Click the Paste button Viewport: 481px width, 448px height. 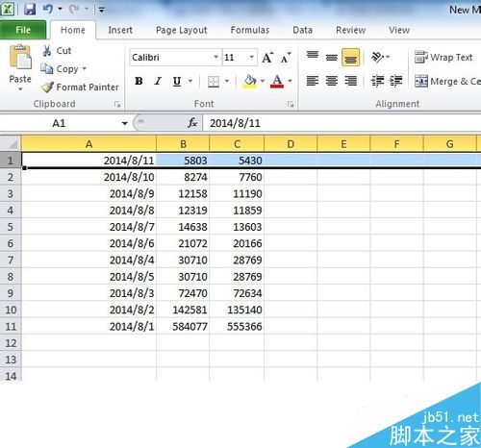pos(20,68)
